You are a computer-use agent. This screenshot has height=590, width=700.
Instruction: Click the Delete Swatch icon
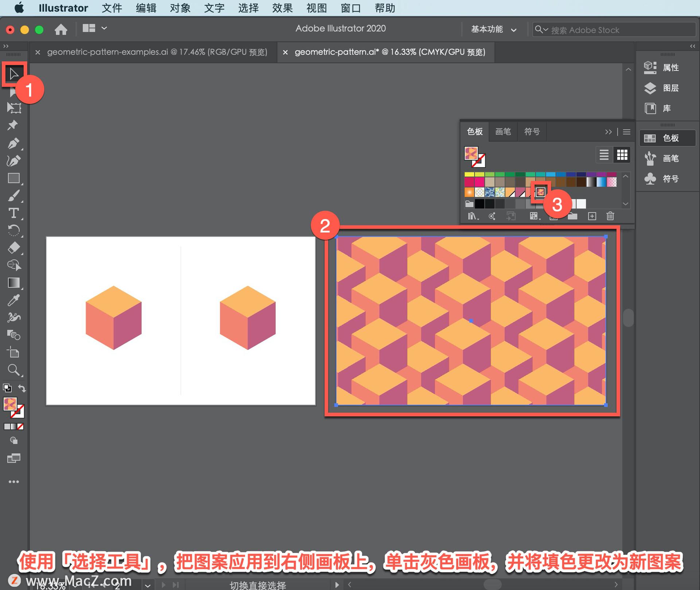610,216
